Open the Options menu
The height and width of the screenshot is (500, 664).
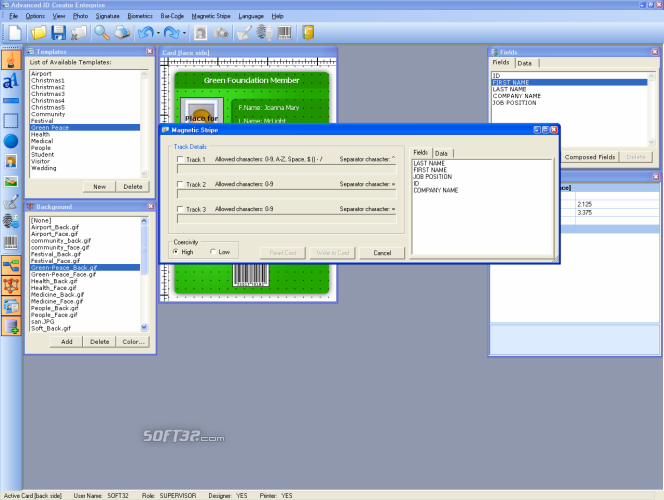pyautogui.click(x=35, y=16)
